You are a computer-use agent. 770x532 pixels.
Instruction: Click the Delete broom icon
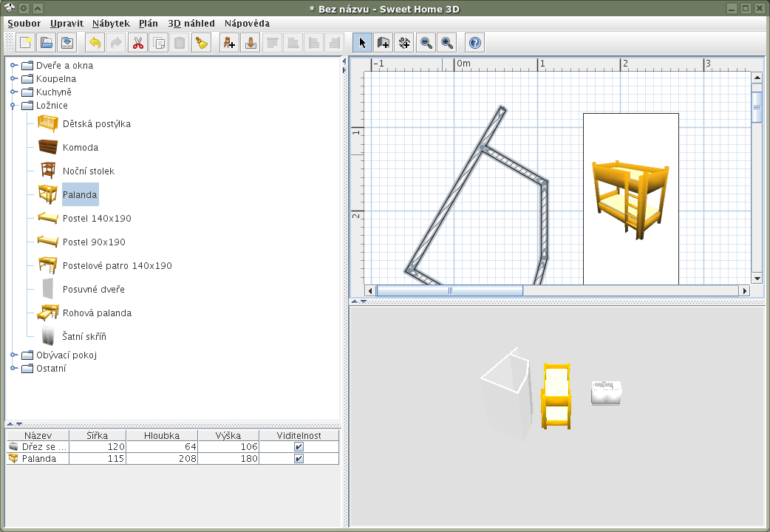point(201,44)
